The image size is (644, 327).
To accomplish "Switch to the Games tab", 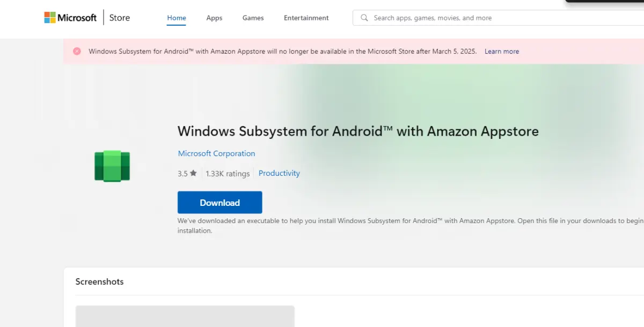I will [253, 18].
